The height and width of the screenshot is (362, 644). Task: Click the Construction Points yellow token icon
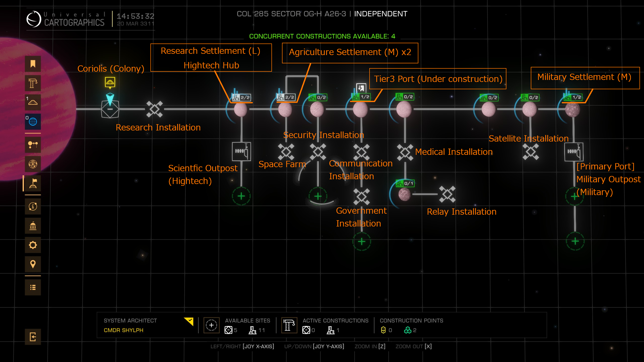click(x=383, y=330)
